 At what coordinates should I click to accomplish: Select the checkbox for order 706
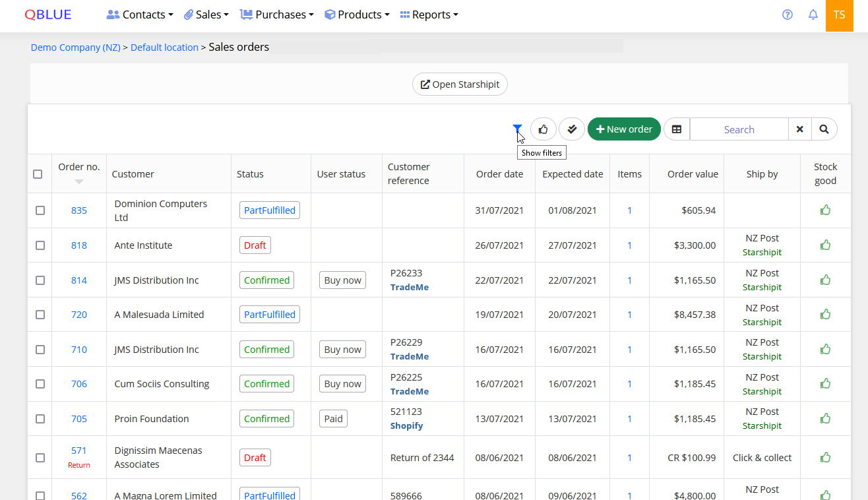pos(40,384)
